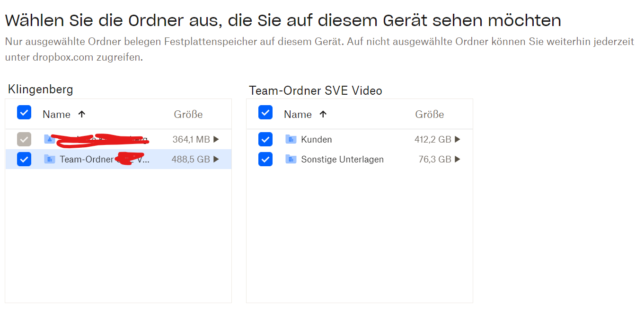
Task: Expand the 364,1 MB folder arrow
Action: pos(216,139)
